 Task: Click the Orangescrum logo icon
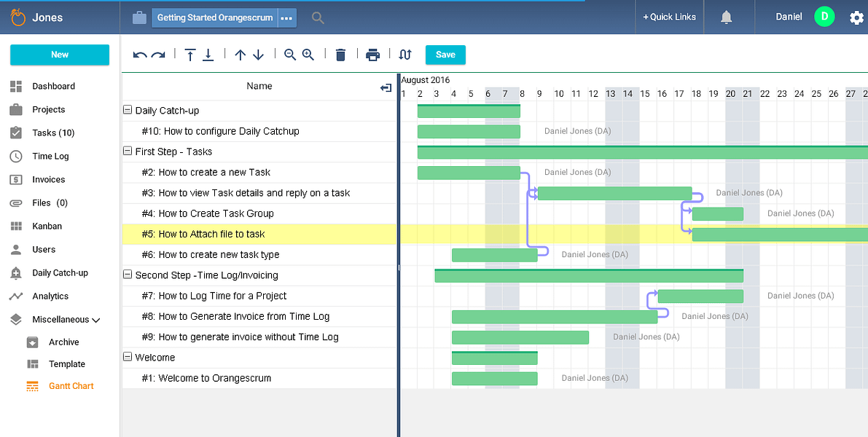point(19,17)
